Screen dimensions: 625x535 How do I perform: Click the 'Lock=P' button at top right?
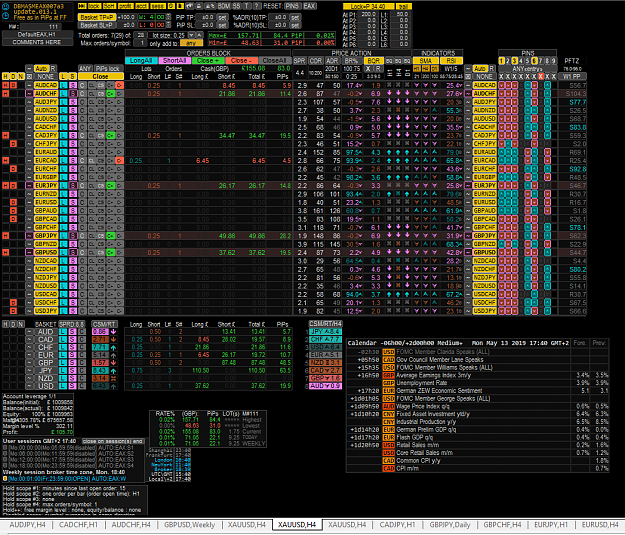368,6
